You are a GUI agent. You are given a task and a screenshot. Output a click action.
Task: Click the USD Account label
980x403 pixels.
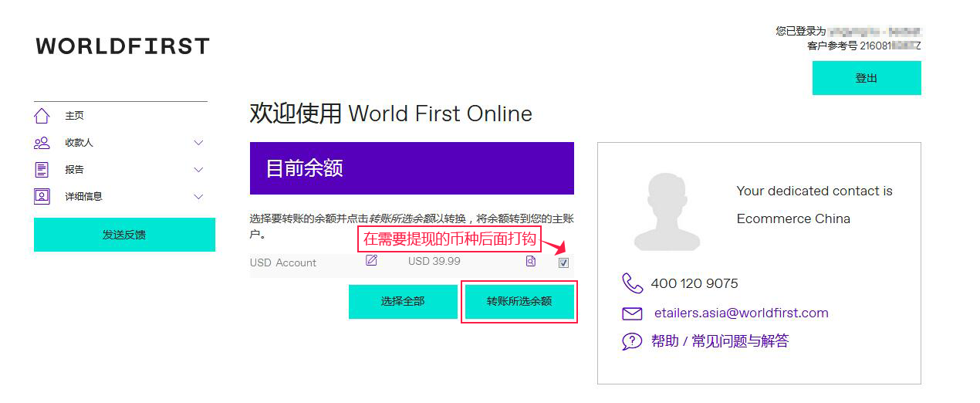point(283,262)
